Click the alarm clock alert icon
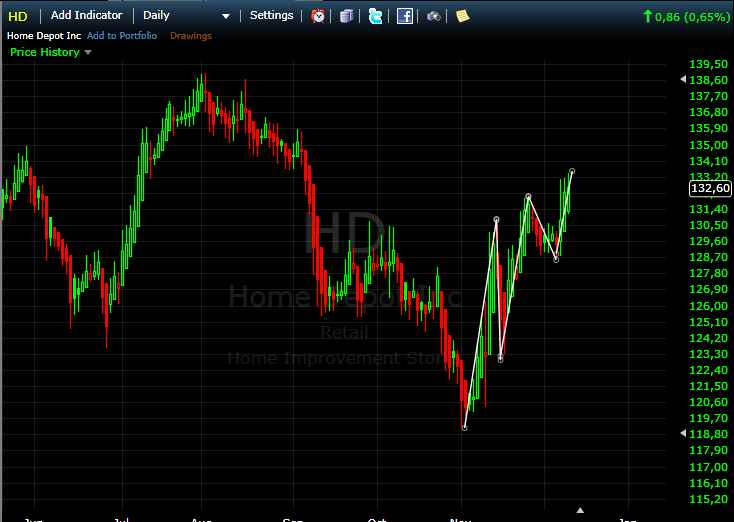The image size is (734, 522). pyautogui.click(x=318, y=16)
